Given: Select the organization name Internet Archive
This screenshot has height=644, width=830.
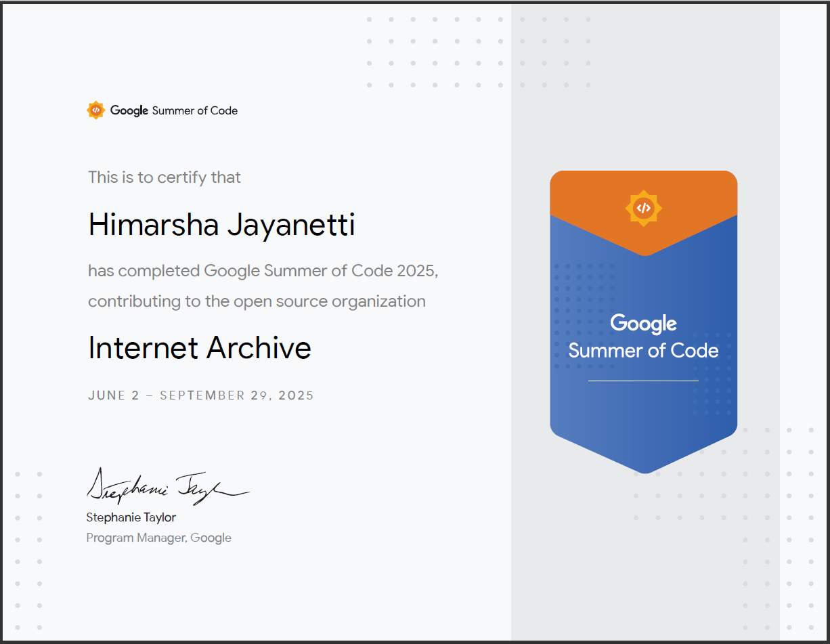Looking at the screenshot, I should point(200,348).
